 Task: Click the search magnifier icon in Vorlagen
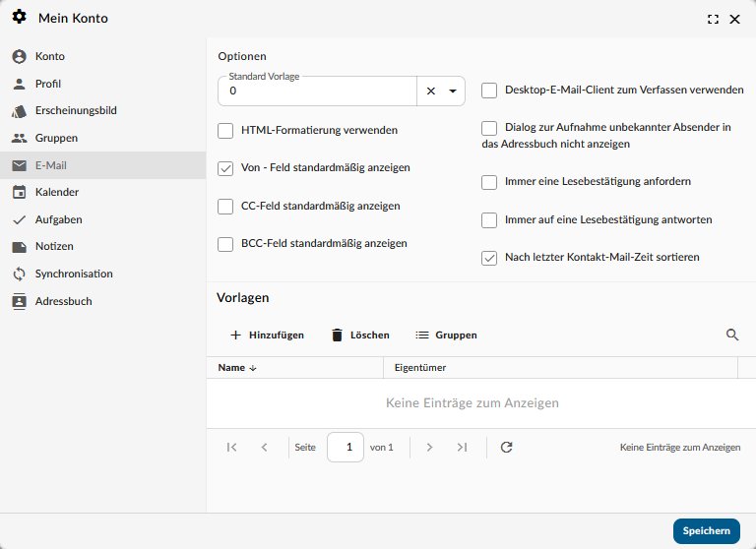732,335
